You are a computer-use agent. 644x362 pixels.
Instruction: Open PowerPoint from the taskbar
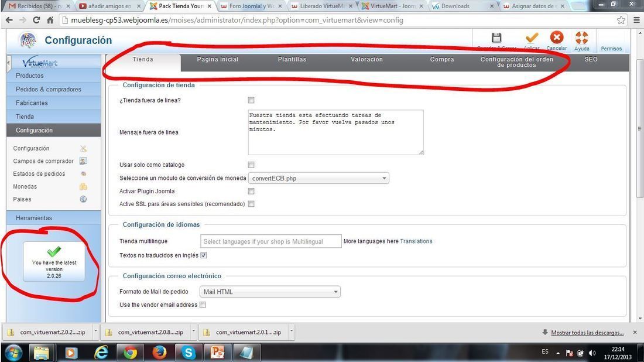[x=217, y=353]
